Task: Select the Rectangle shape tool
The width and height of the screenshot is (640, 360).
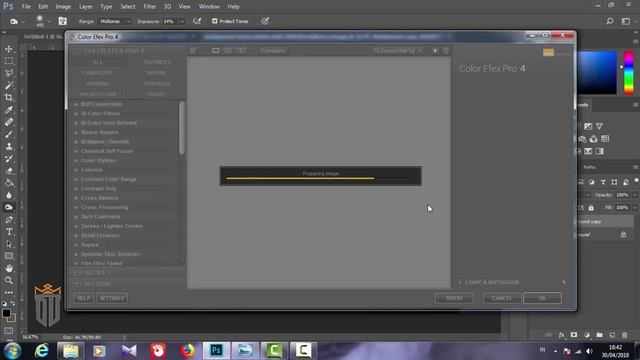Action: (x=9, y=256)
